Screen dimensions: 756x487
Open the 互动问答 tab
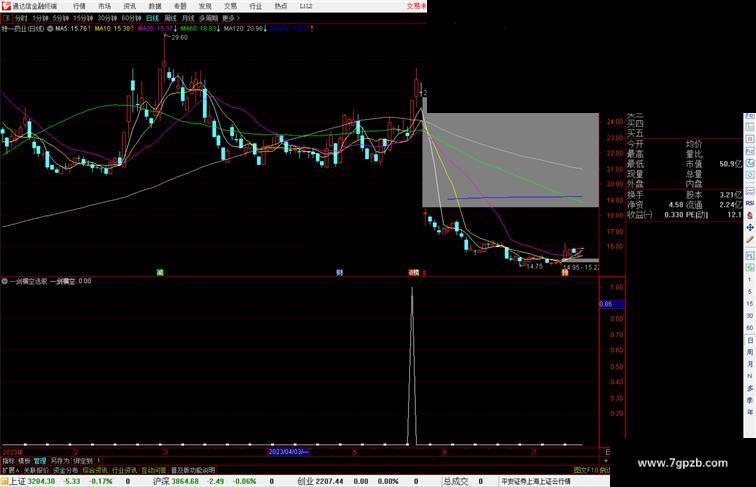click(154, 471)
